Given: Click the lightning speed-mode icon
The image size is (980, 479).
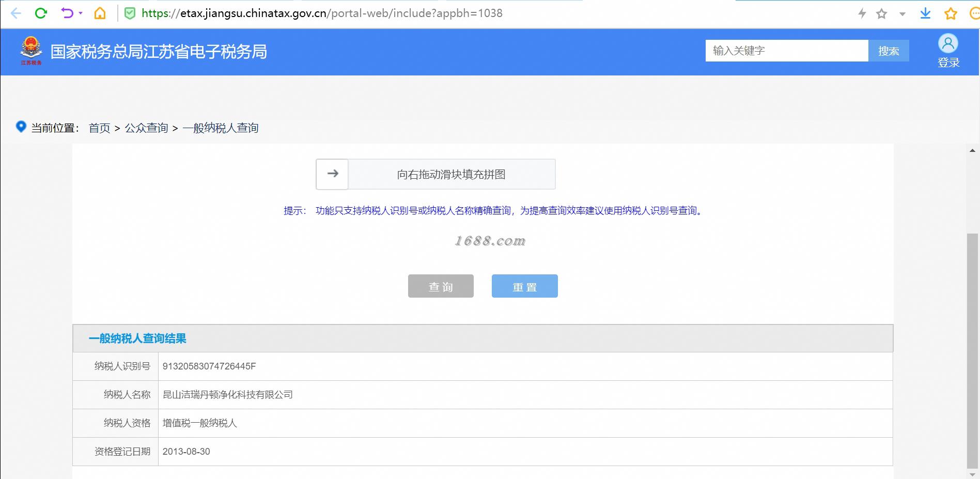Looking at the screenshot, I should click(x=862, y=13).
